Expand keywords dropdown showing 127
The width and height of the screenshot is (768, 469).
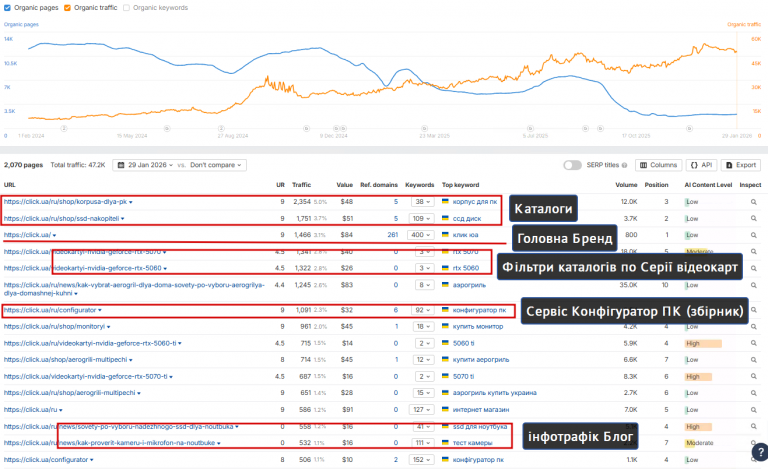click(421, 410)
